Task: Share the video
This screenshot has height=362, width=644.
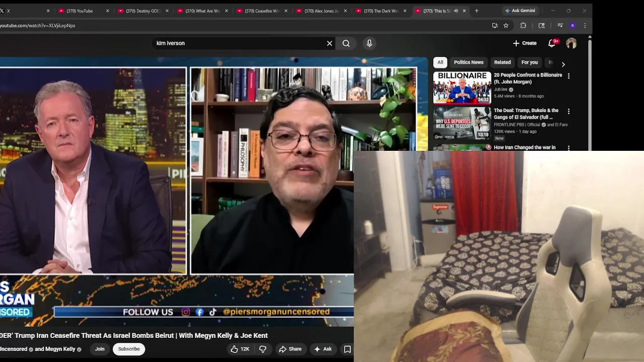Action: 290,349
